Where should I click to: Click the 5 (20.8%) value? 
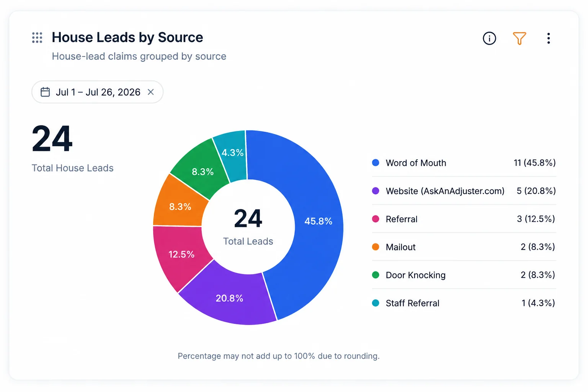(536, 191)
